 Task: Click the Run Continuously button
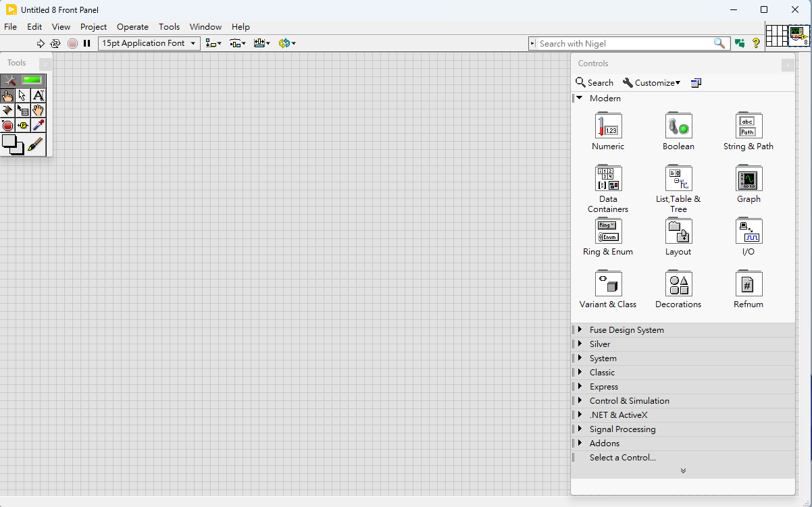[56, 43]
